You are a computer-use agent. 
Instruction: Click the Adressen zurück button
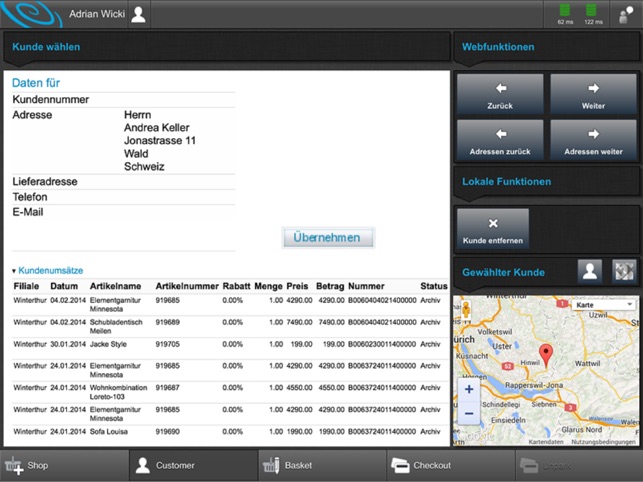(x=500, y=140)
